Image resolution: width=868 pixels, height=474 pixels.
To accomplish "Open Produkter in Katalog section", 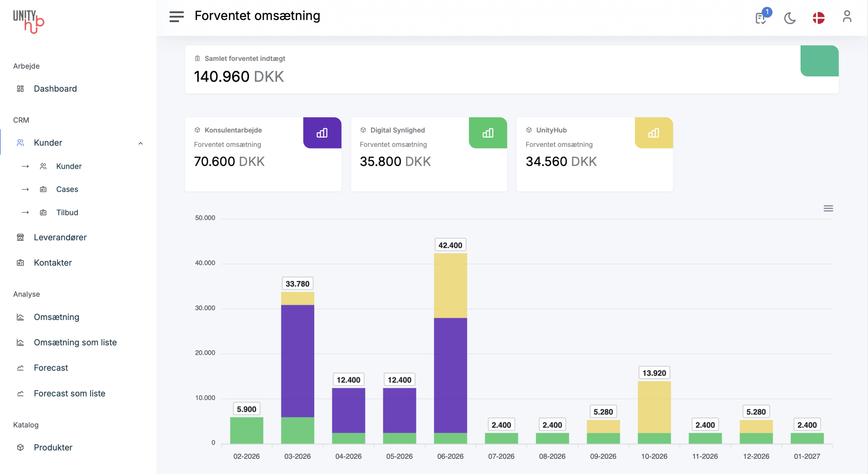I will point(53,447).
